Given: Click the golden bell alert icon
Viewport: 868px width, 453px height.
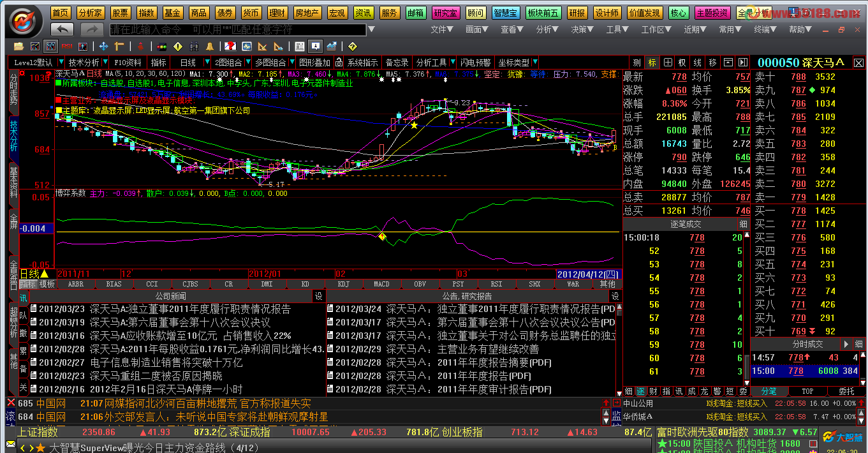Looking at the screenshot, I should 210,47.
